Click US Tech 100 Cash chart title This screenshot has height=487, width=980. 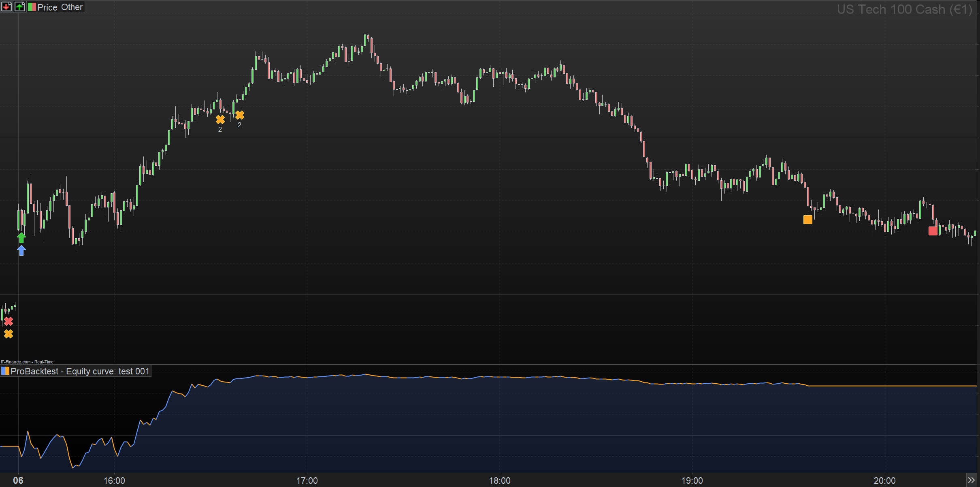pos(904,9)
